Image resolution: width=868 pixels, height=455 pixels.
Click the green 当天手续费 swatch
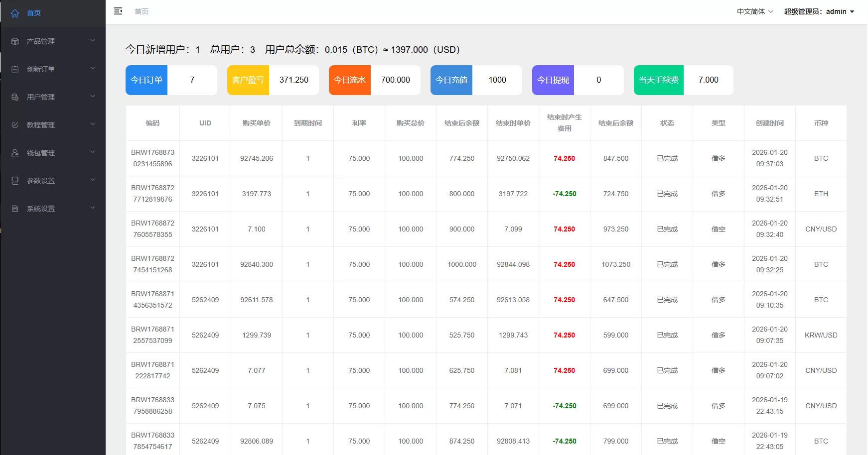pos(658,80)
